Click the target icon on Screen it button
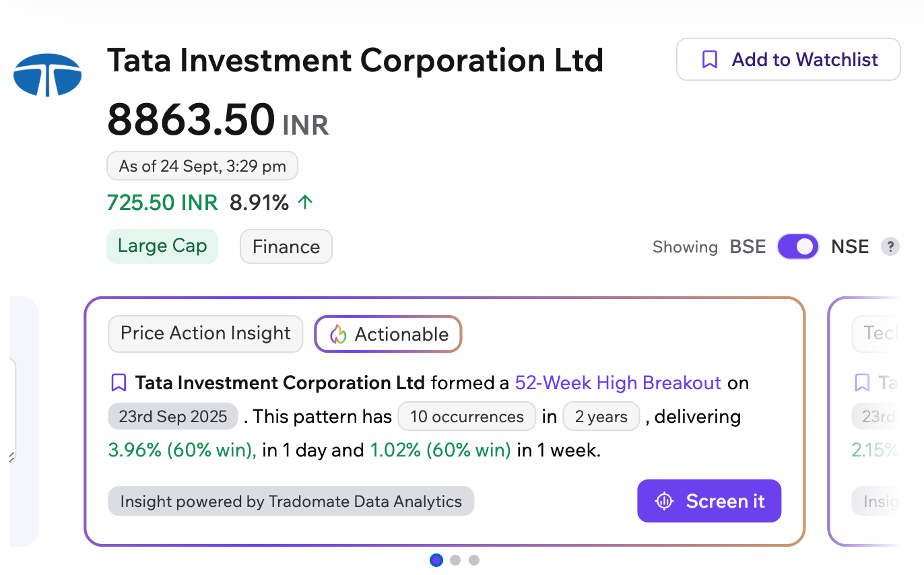The width and height of the screenshot is (924, 575). pos(664,501)
